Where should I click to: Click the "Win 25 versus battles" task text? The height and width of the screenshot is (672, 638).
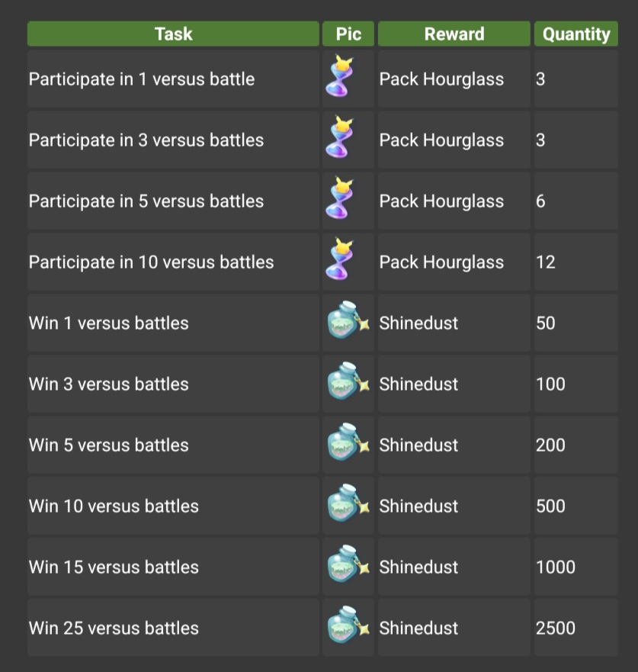pyautogui.click(x=114, y=629)
